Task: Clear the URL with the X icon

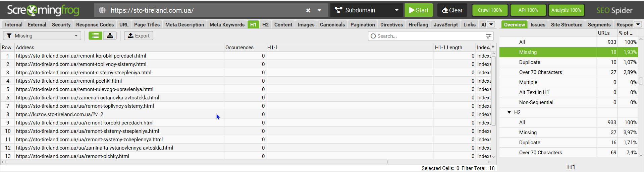Action: click(x=308, y=10)
